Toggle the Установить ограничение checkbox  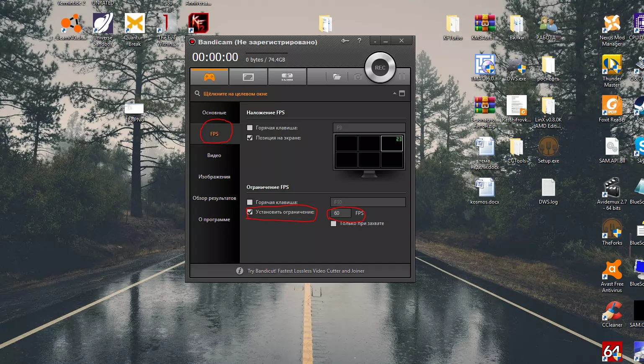pyautogui.click(x=250, y=212)
